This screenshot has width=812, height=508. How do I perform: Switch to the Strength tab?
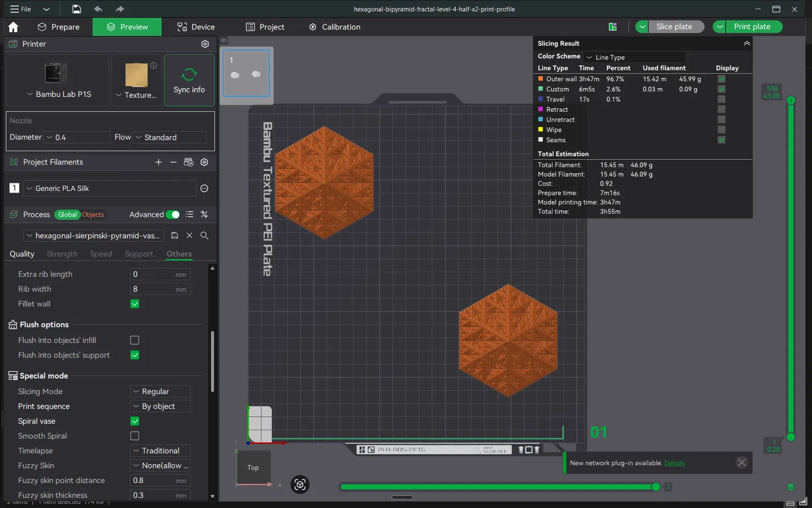pyautogui.click(x=62, y=254)
